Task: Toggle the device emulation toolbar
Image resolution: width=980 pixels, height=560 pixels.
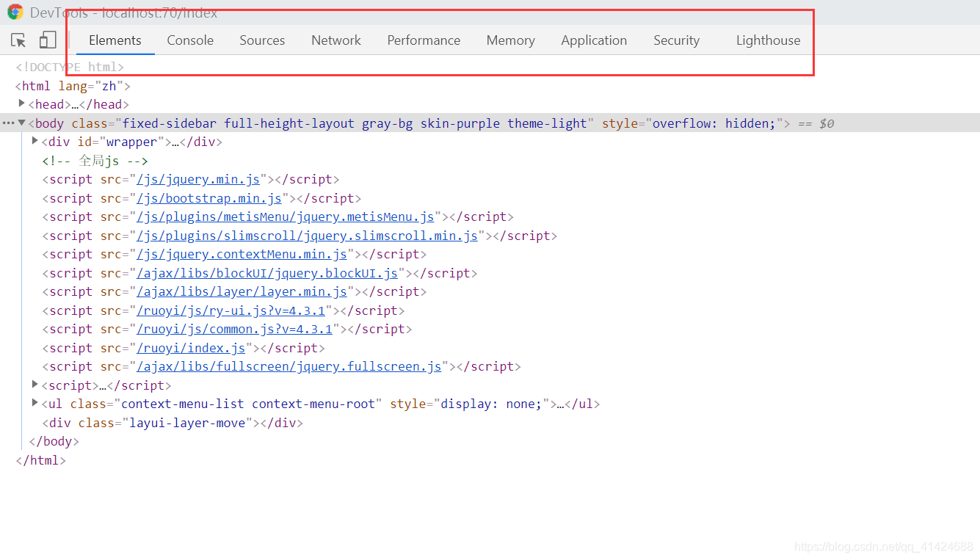Action: [47, 40]
